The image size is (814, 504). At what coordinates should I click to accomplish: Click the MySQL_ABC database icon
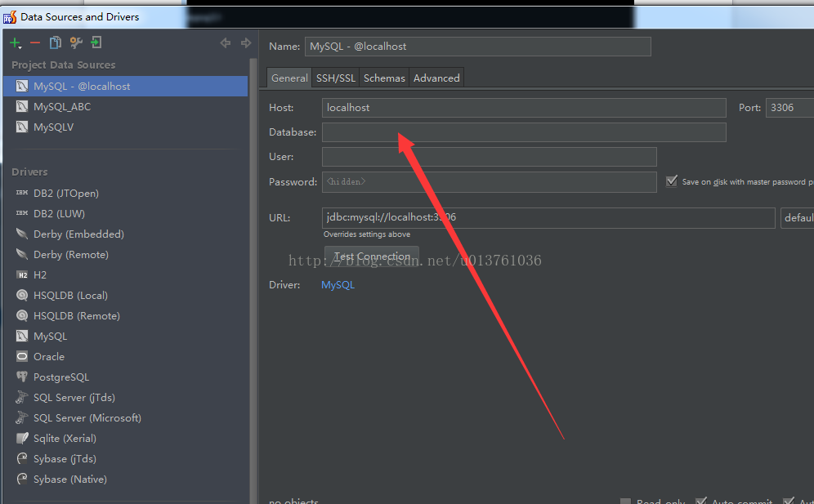(22, 106)
